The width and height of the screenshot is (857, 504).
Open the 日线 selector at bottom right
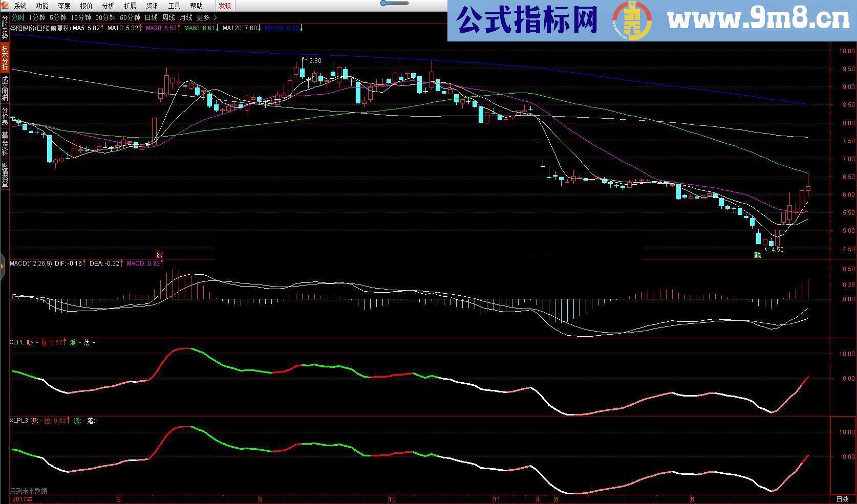pyautogui.click(x=842, y=498)
